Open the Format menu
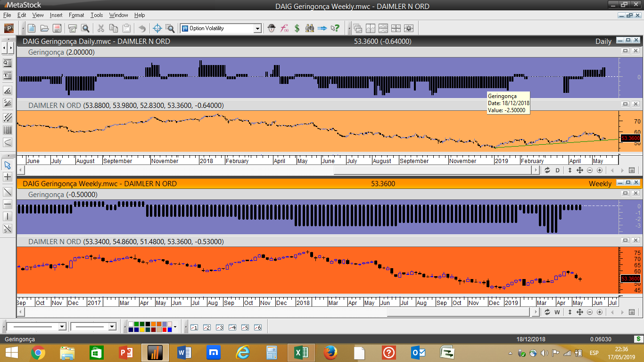Viewport: 644px width, 362px height. [x=76, y=15]
